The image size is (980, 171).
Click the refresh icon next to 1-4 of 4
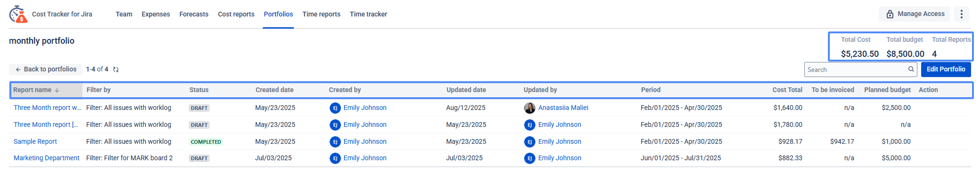click(116, 70)
